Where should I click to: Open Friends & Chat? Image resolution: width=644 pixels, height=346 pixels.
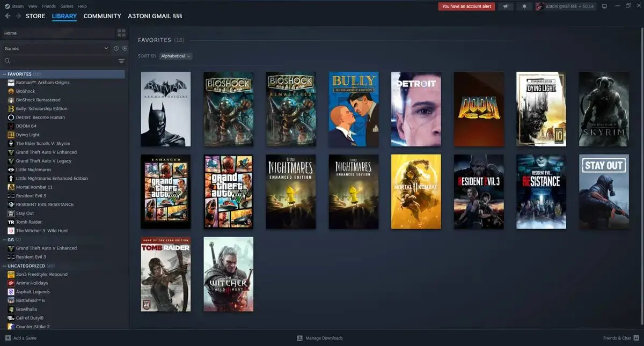click(x=620, y=338)
